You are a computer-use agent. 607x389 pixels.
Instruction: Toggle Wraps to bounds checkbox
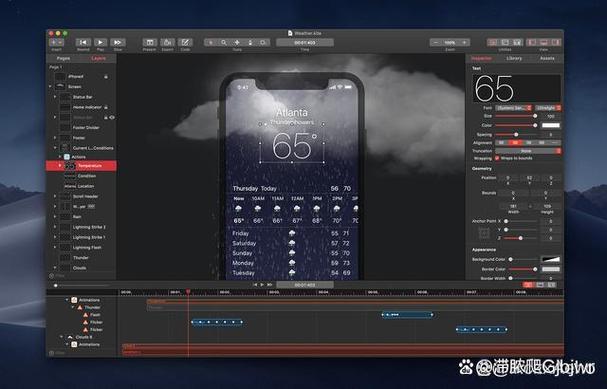(x=497, y=158)
